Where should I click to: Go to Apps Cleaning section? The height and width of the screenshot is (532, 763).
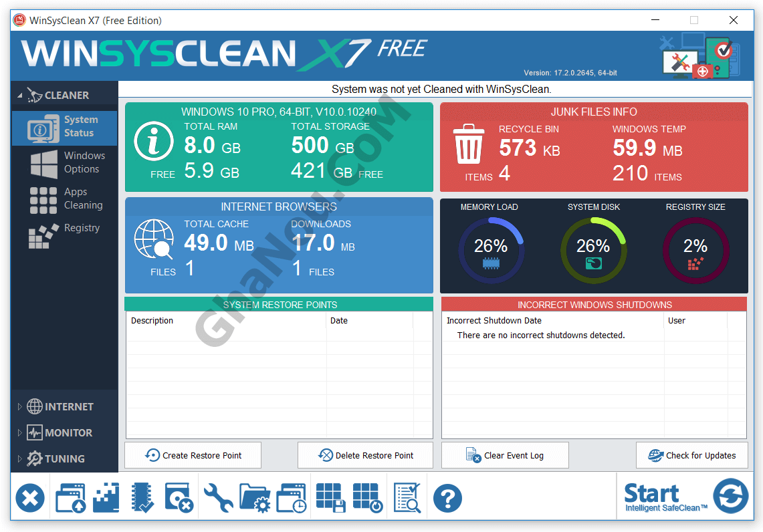coord(64,199)
